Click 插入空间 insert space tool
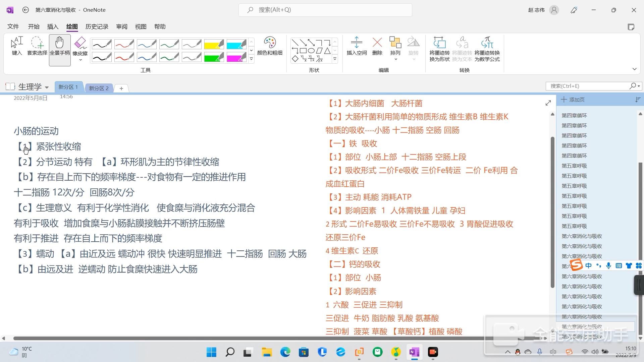Screen dimensions: 644x362 click(357, 46)
